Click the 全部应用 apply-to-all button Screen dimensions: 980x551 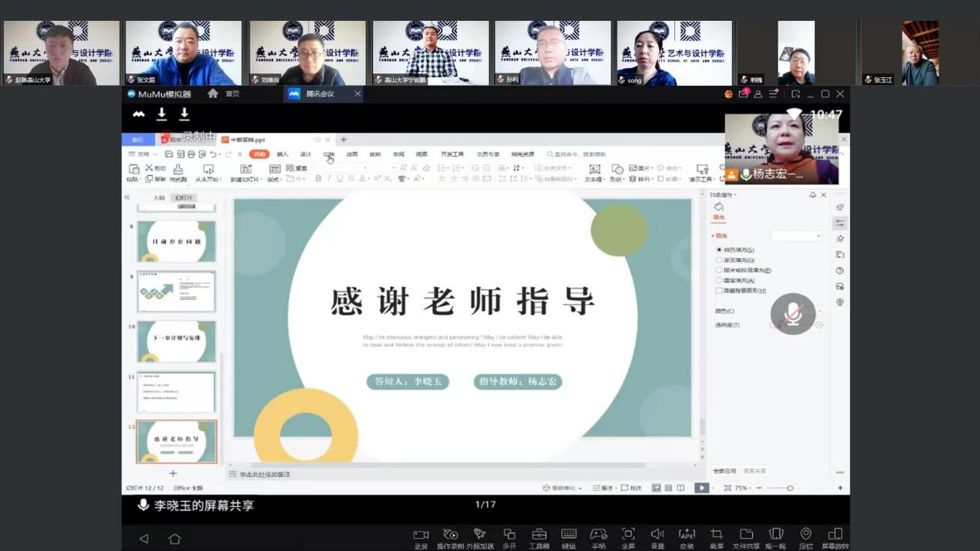tap(724, 471)
